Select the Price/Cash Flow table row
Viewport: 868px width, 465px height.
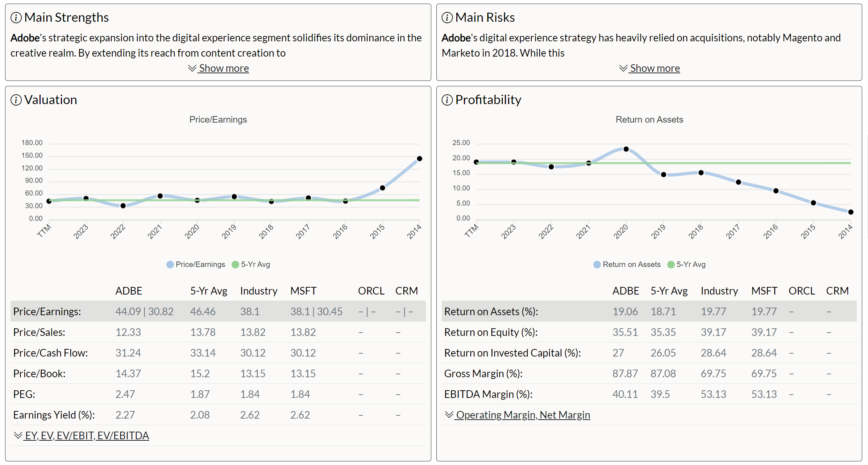pos(218,353)
